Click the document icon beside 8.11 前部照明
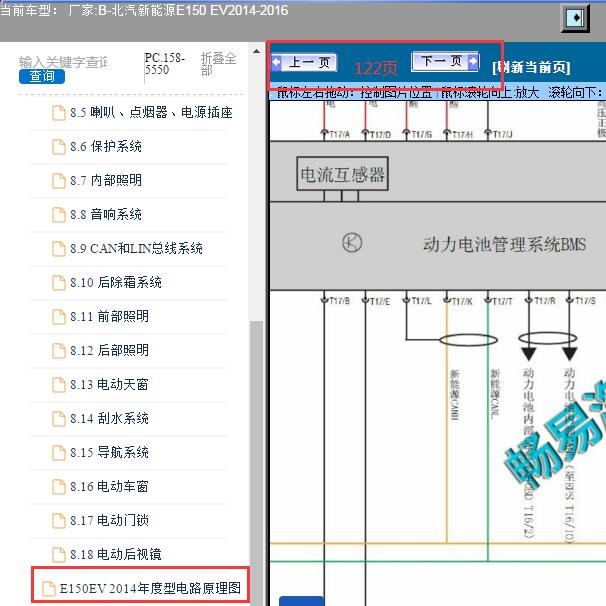The image size is (606, 606). (x=59, y=317)
